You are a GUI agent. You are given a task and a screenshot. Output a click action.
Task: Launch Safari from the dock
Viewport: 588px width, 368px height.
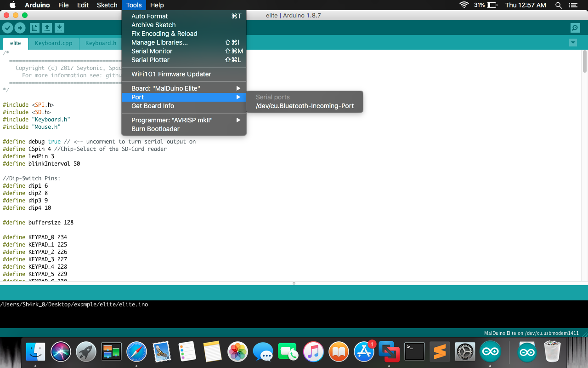pyautogui.click(x=137, y=351)
